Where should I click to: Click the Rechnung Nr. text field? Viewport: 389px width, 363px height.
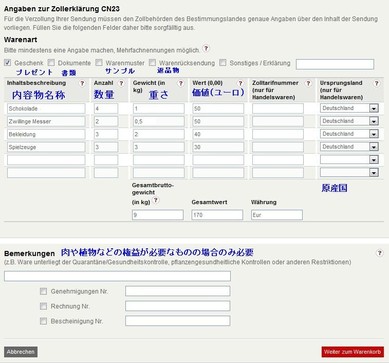(x=178, y=306)
